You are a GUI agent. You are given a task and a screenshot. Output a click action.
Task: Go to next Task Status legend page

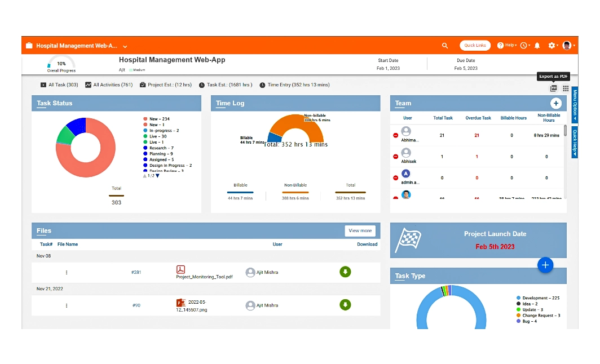point(157,176)
